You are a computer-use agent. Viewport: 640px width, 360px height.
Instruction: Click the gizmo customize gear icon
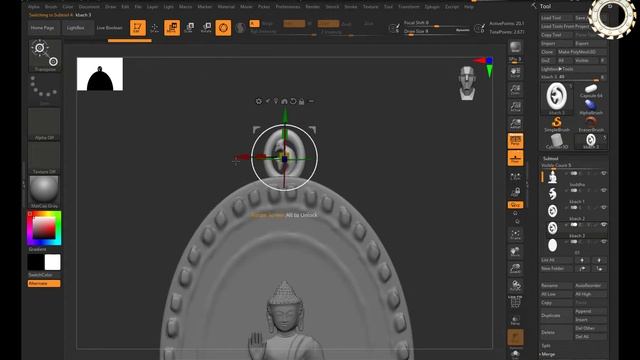tap(259, 101)
